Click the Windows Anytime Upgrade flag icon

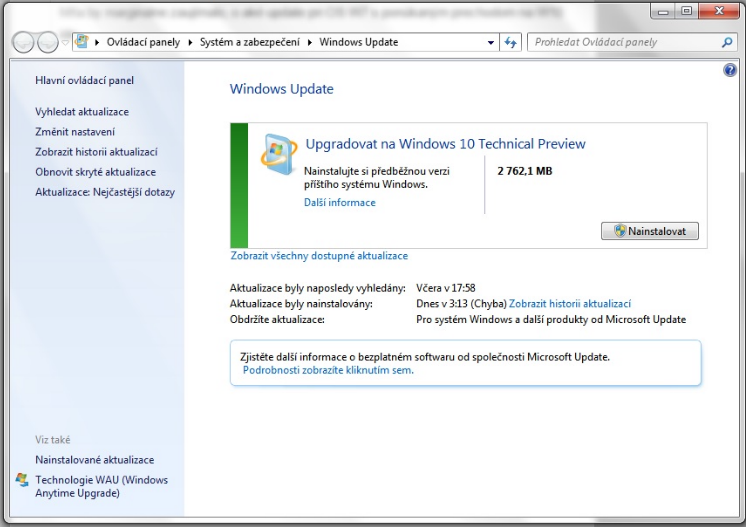click(x=22, y=480)
